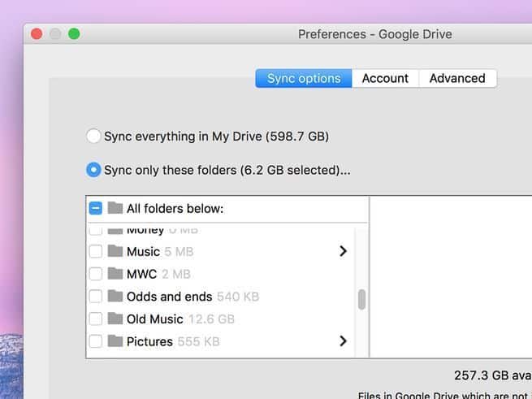Viewport: 532px width, 399px height.
Task: Tick the Odds and ends checkbox
Action: 95,297
